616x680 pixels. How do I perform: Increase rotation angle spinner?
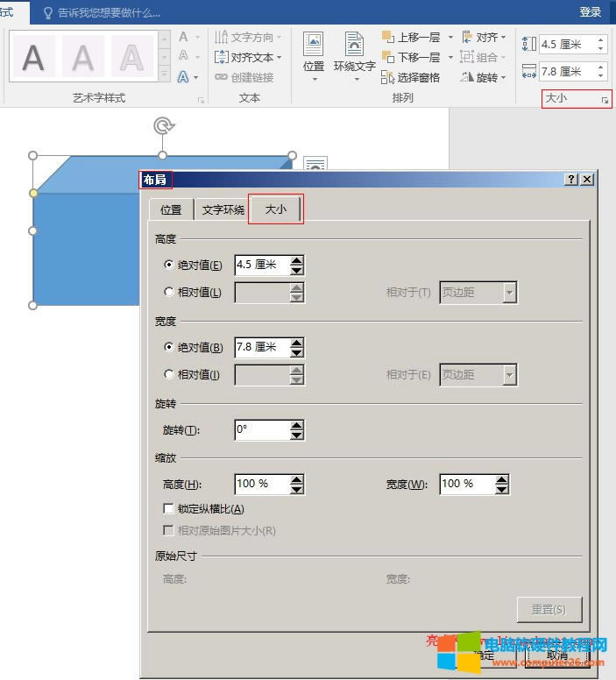(297, 425)
